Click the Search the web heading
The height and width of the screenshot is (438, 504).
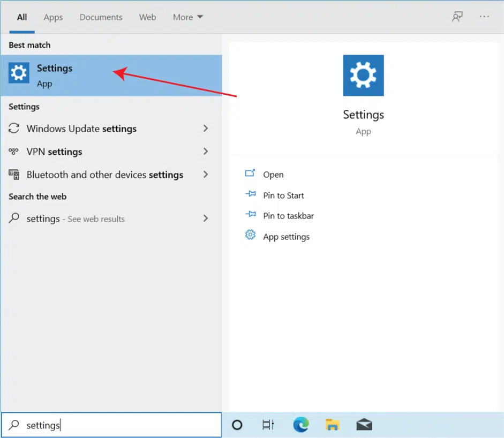[37, 197]
